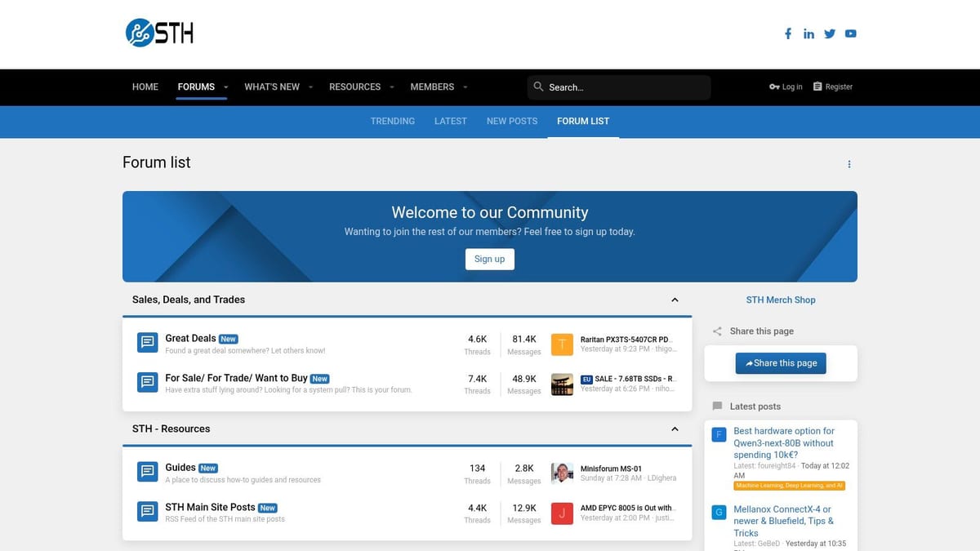
Task: Select the Forums nav item
Action: click(x=196, y=87)
